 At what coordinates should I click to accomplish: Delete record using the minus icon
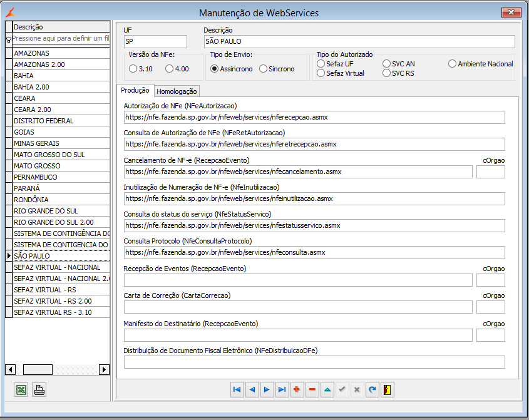coord(312,389)
